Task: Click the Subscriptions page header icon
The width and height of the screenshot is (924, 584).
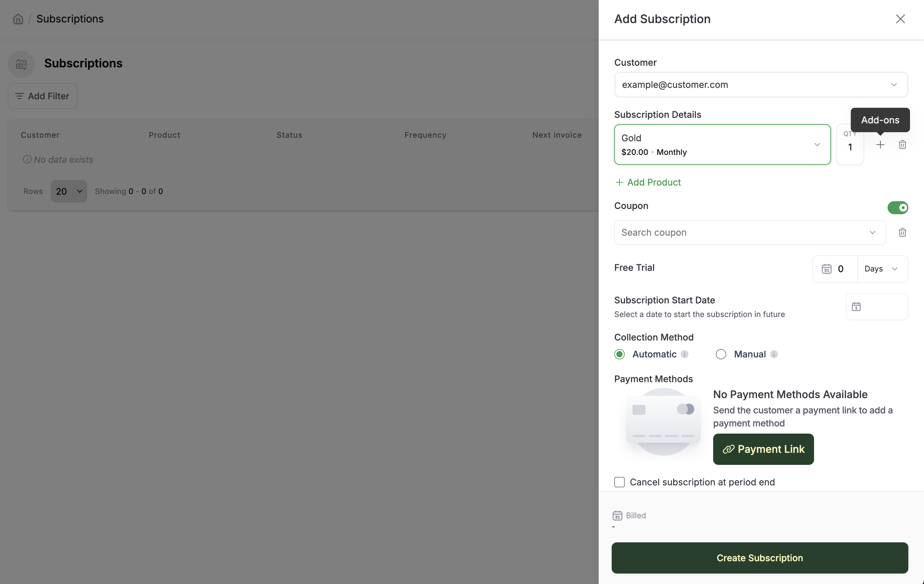Action: point(21,64)
